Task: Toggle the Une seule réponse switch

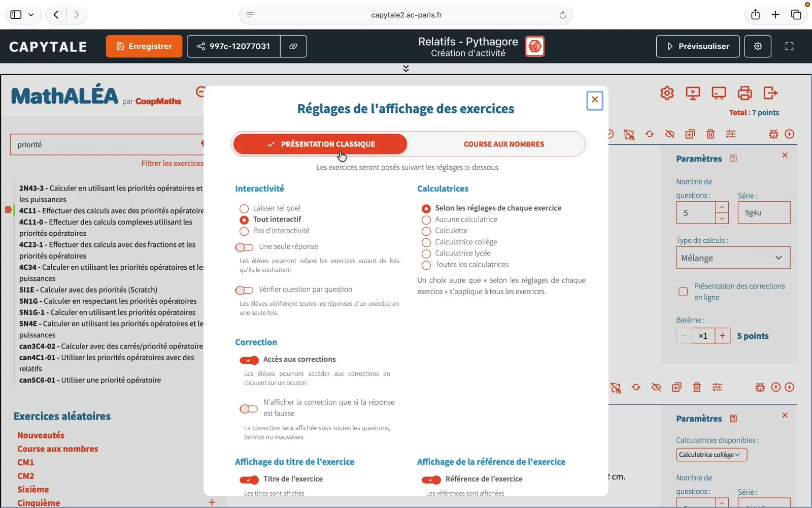Action: (244, 247)
